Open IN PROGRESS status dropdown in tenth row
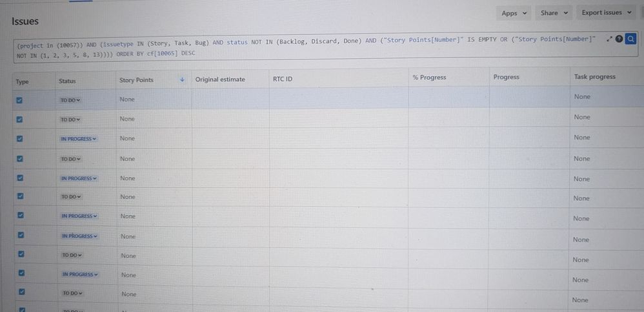 [x=80, y=274]
